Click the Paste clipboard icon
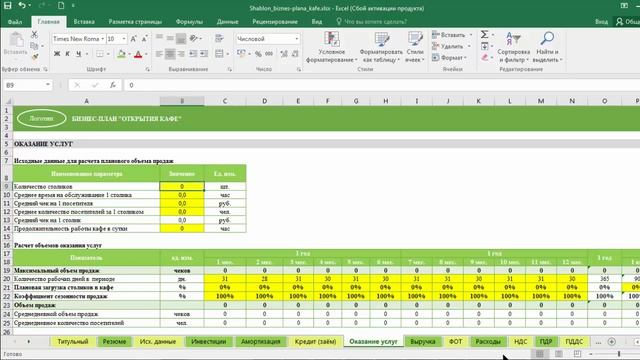Image resolution: width=640 pixels, height=360 pixels. coord(16,40)
